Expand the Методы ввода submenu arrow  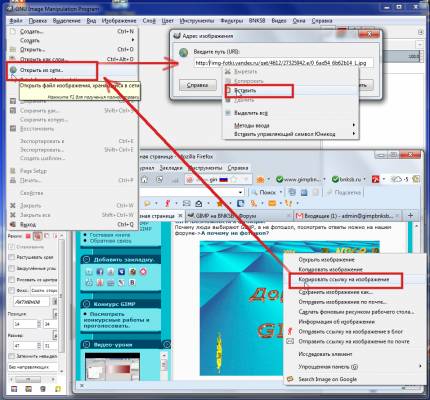coord(354,125)
